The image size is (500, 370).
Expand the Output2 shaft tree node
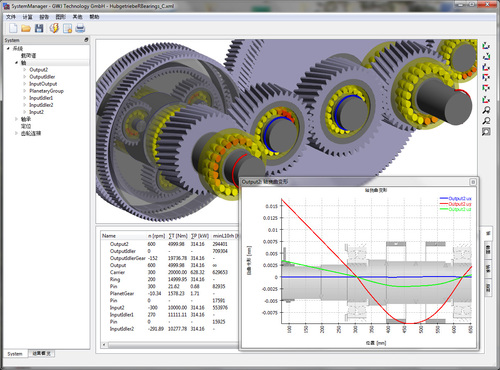click(25, 70)
